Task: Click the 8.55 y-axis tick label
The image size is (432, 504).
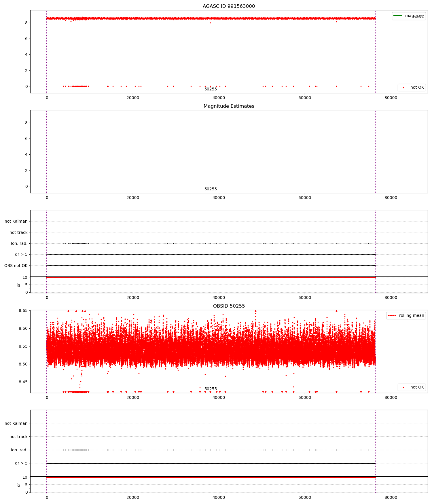Action: [23, 346]
